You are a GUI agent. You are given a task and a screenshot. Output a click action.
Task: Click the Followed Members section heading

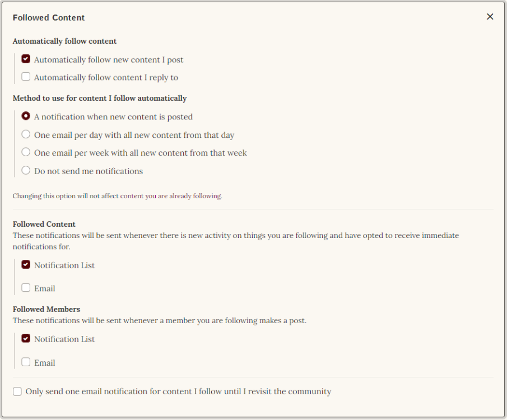46,309
